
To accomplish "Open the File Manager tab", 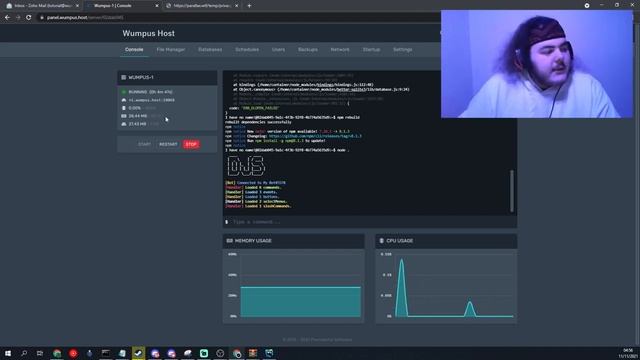I will coord(171,49).
